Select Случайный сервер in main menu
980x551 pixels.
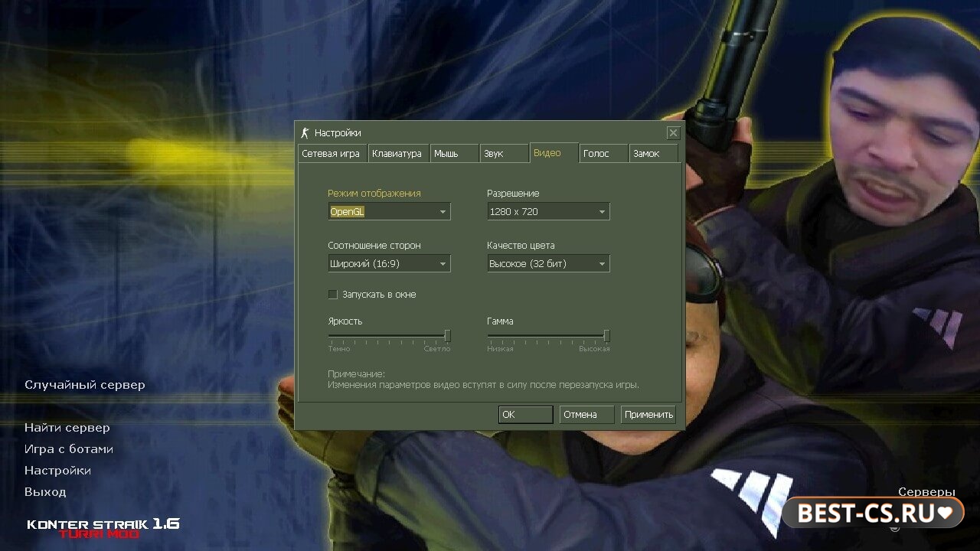(85, 385)
